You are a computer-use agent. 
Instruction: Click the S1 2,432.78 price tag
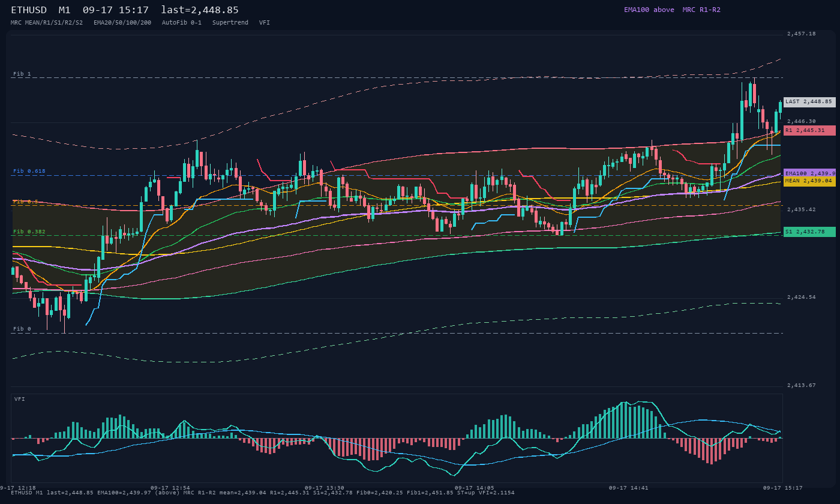809,232
